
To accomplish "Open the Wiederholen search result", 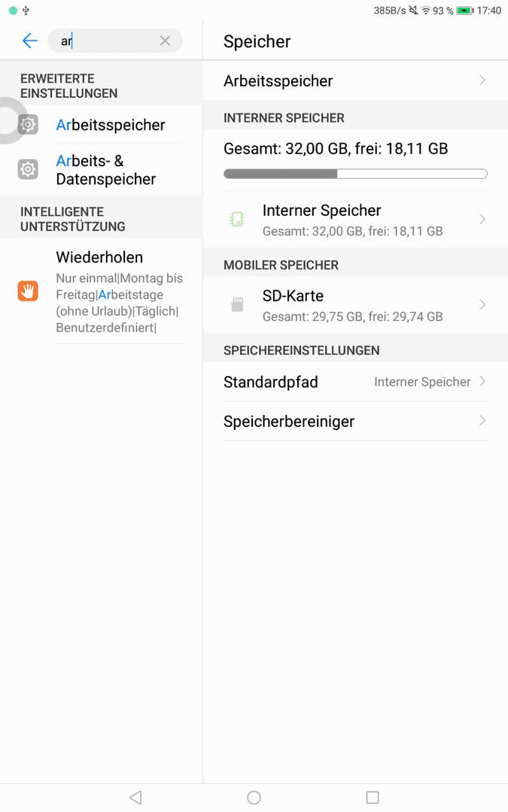I will (101, 291).
